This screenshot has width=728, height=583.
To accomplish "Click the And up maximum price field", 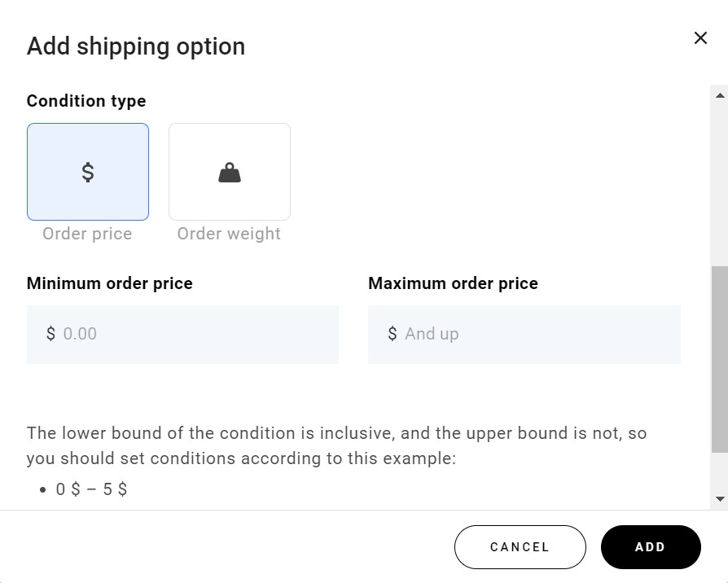I will tap(524, 334).
